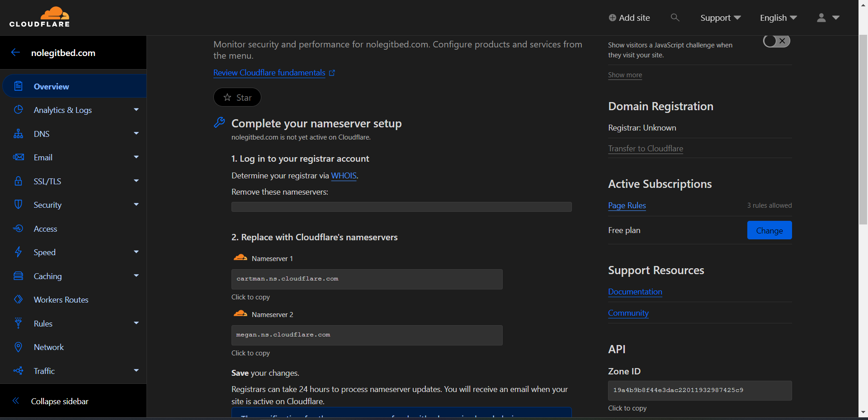Open the Caching sidebar item
The width and height of the screenshot is (868, 420).
point(47,276)
